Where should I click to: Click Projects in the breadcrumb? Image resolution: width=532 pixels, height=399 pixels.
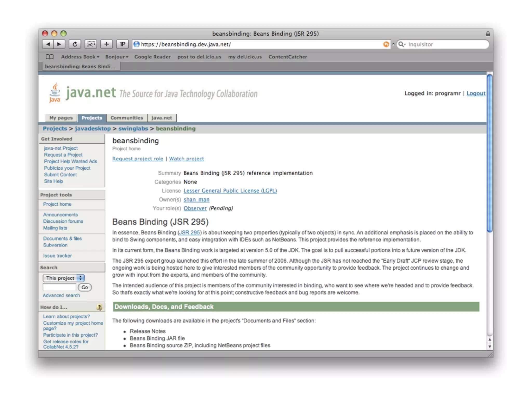click(x=55, y=129)
